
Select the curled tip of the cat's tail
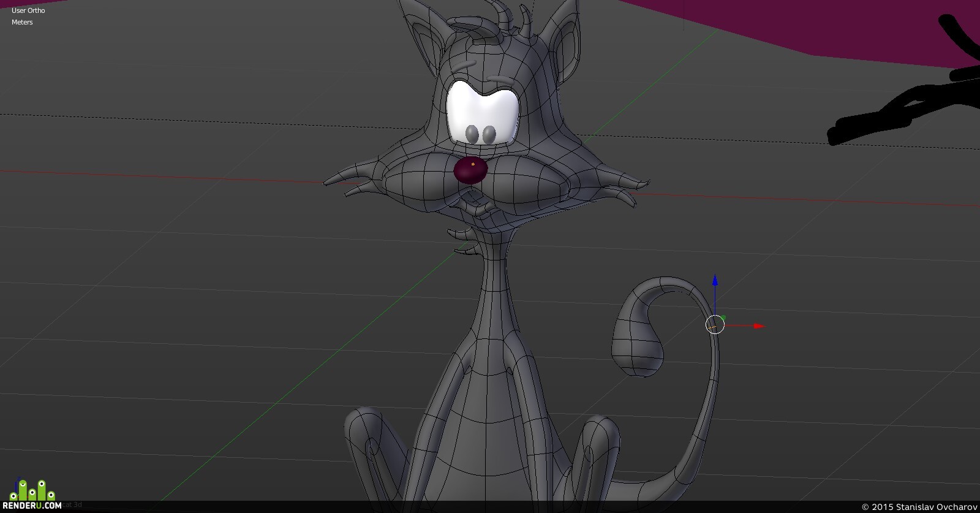(637, 349)
